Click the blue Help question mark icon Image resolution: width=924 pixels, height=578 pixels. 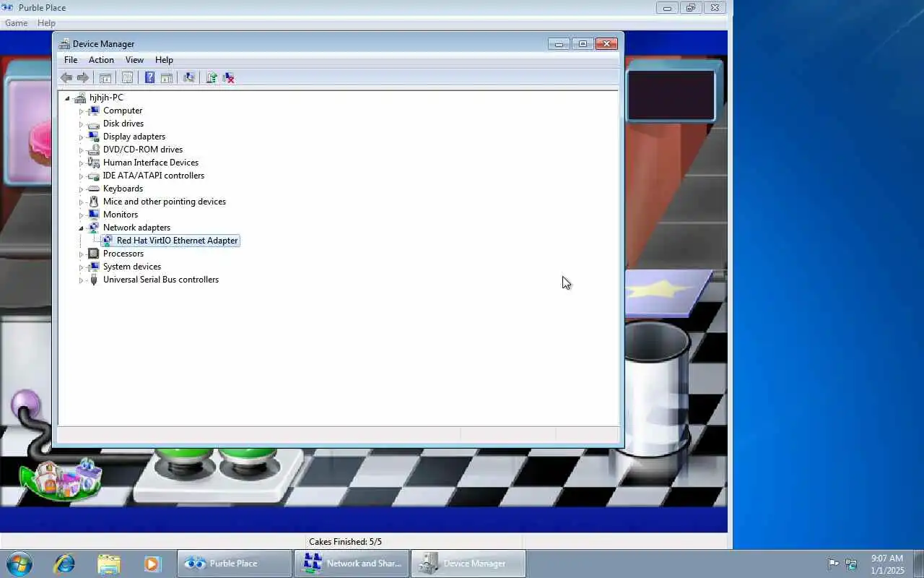pyautogui.click(x=149, y=77)
